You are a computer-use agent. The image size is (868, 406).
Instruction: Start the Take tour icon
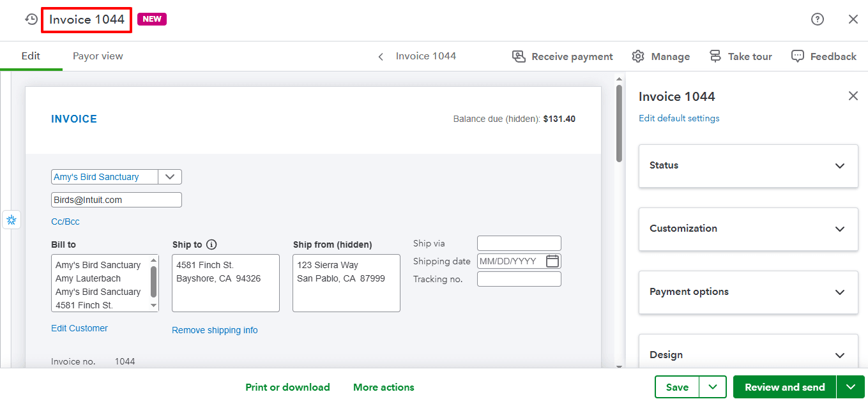pos(715,56)
